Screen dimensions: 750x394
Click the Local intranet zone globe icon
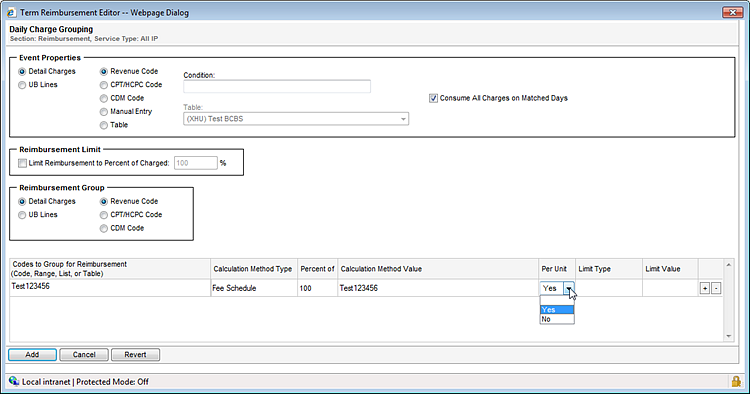click(14, 381)
